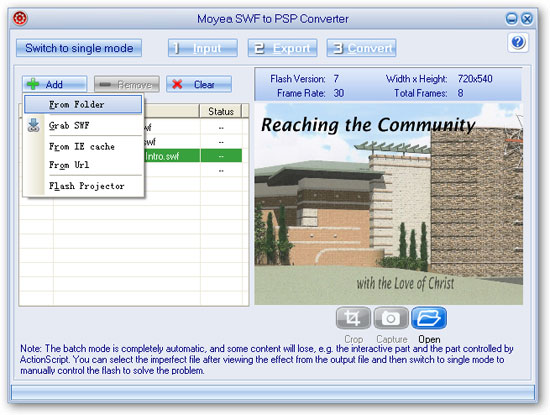Screen dimensions: 550x415
Task: Choose From Folder menu entry
Action: 83,105
